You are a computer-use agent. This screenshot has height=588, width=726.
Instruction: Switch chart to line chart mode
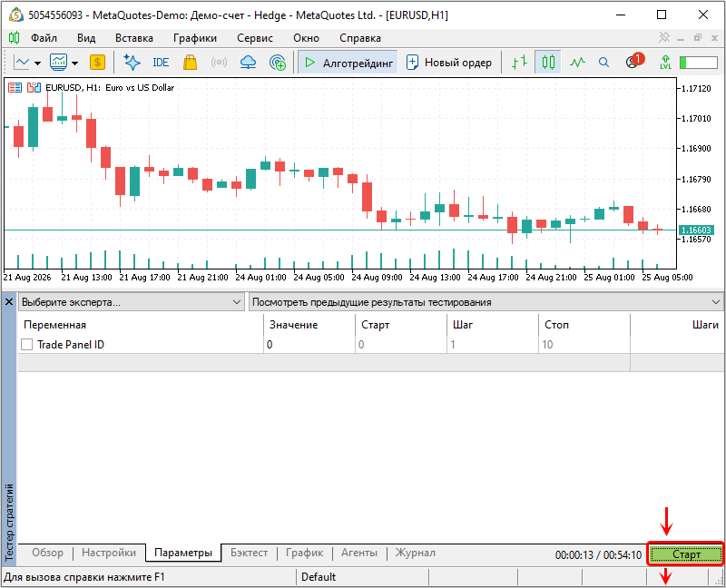[x=577, y=62]
